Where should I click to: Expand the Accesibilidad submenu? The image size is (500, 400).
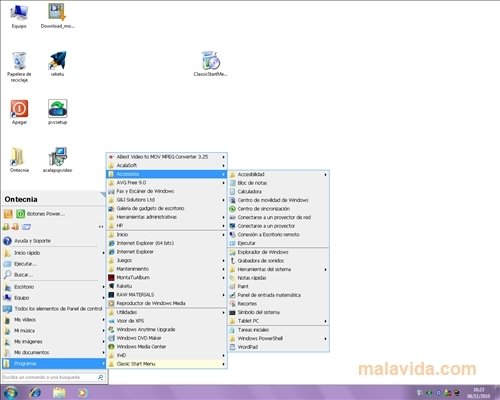click(x=279, y=174)
